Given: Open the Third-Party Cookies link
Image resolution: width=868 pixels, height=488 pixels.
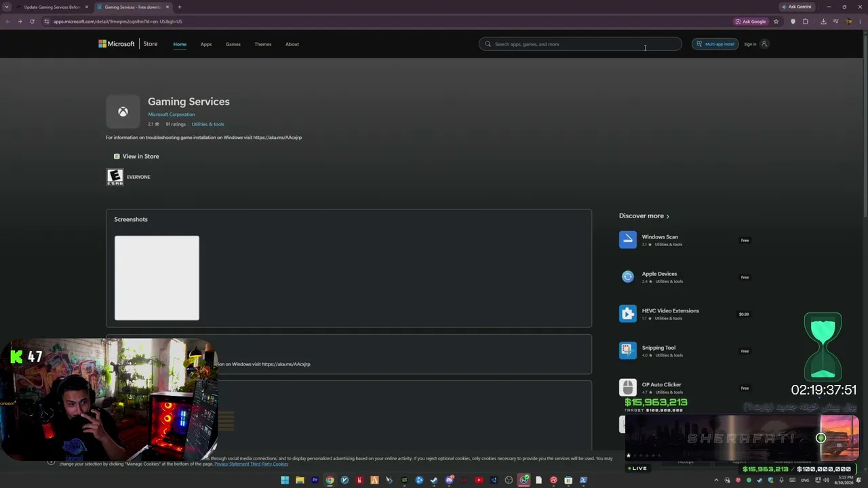Looking at the screenshot, I should click(269, 464).
